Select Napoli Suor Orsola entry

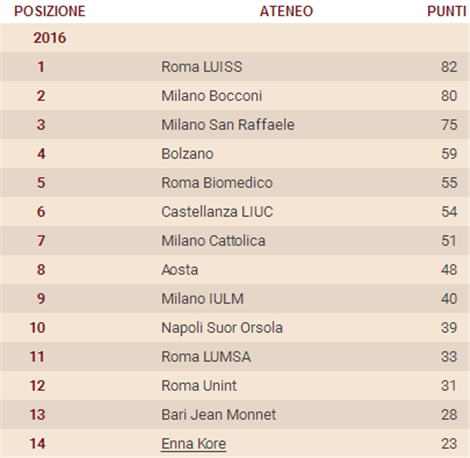[222, 328]
